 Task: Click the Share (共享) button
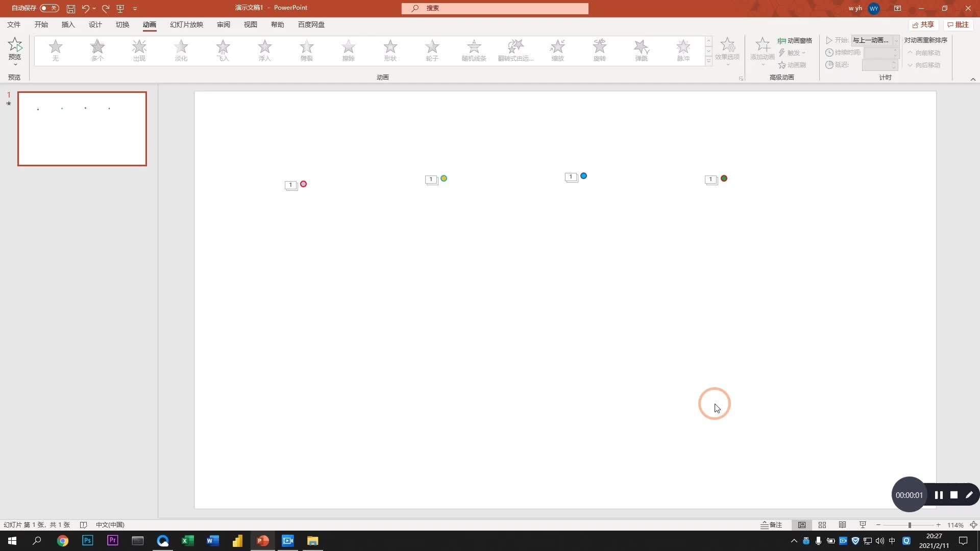[923, 24]
